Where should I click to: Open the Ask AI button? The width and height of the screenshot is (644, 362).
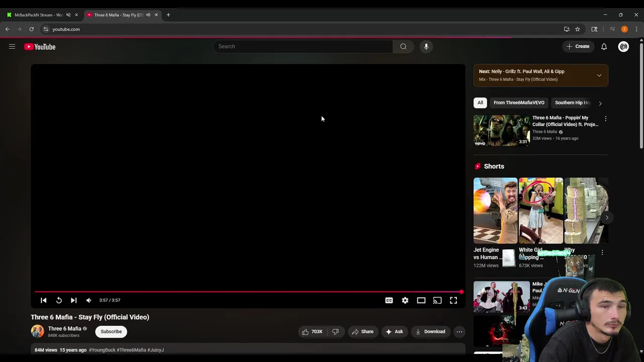point(394,332)
